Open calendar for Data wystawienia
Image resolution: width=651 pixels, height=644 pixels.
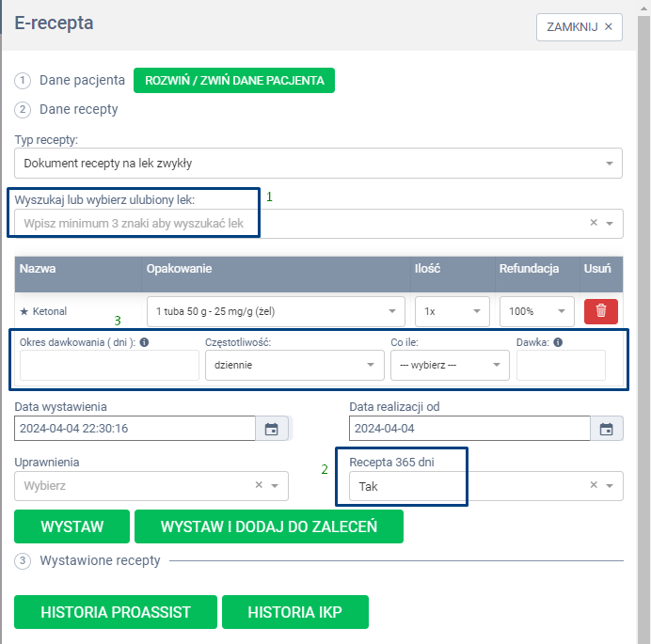271,429
